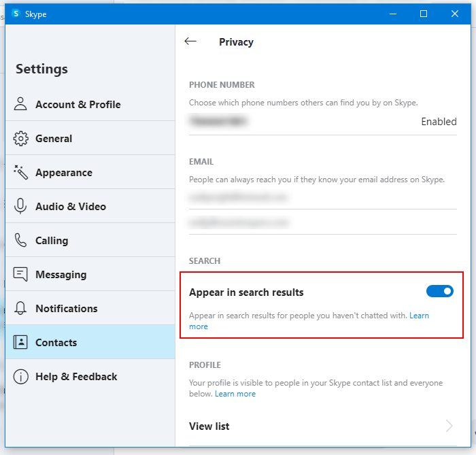
Task: Click the Account & Profile person icon
Action: [20, 104]
